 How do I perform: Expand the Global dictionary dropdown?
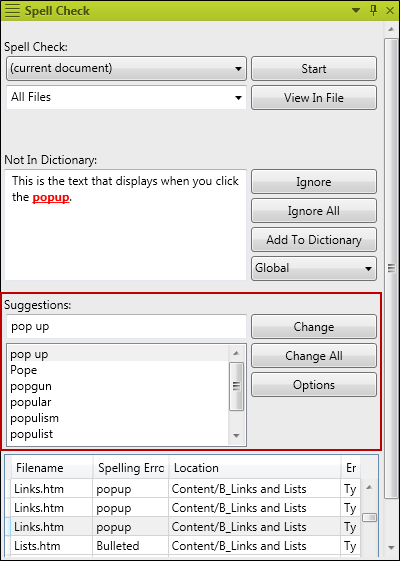coord(314,268)
